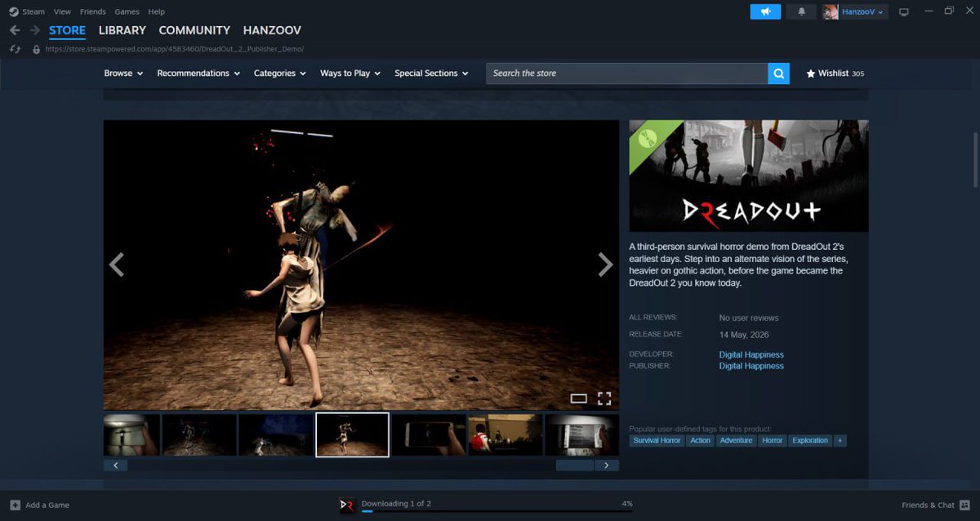Screen dimensions: 980x521
Task: Expand Ways to Play menu
Action: click(x=350, y=73)
